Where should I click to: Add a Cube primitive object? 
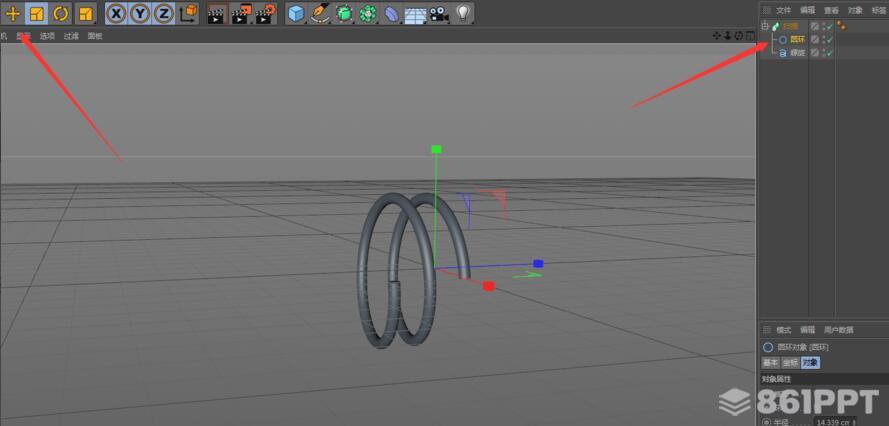(x=296, y=14)
